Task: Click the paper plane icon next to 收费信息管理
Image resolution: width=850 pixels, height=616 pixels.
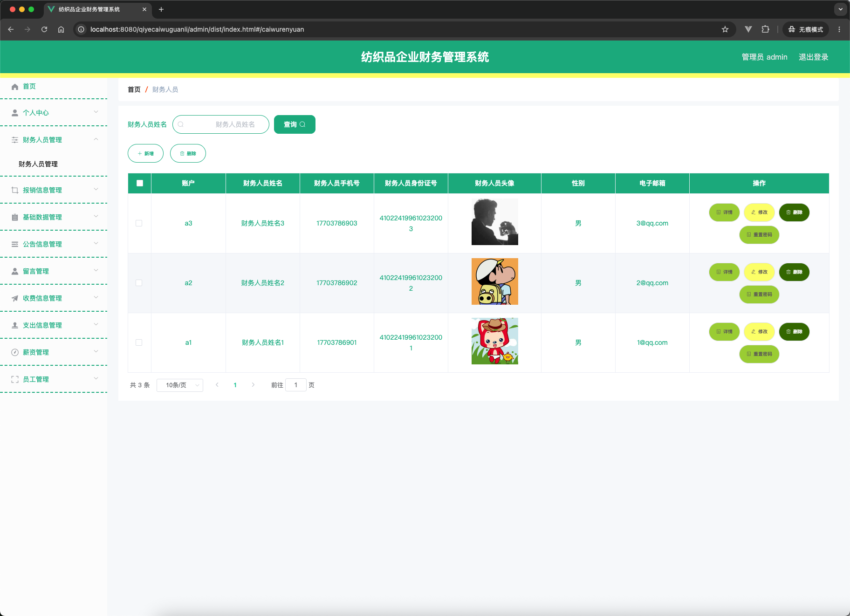Action: pyautogui.click(x=15, y=299)
